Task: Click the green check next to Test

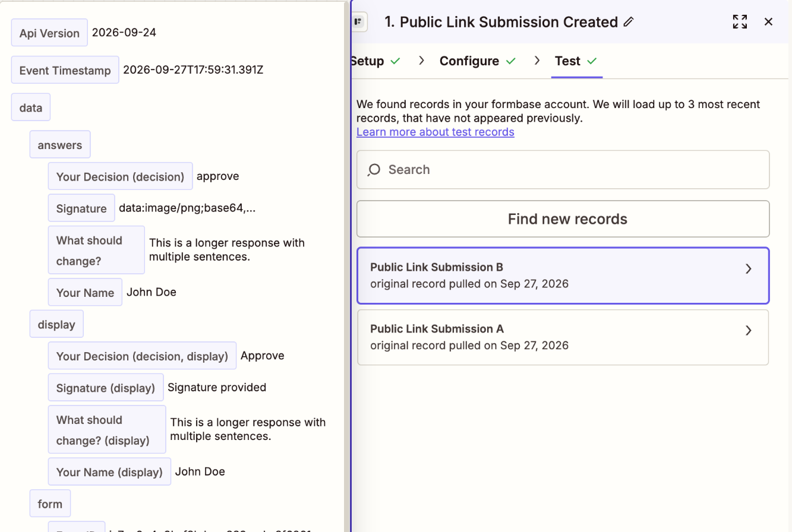Action: click(592, 61)
